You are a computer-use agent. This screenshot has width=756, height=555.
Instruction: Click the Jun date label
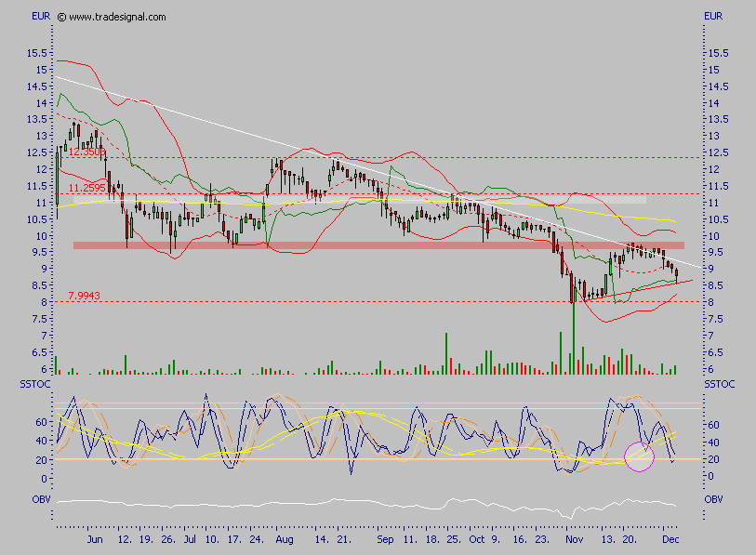95,539
